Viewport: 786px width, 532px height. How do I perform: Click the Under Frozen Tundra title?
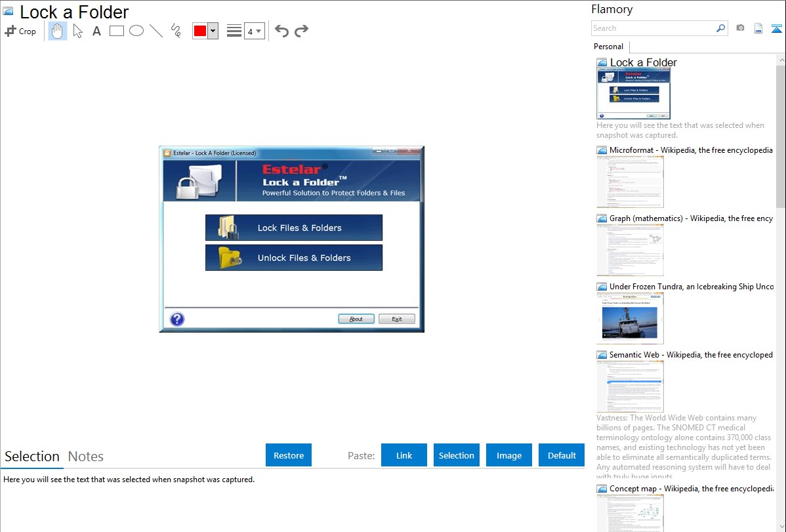click(692, 286)
